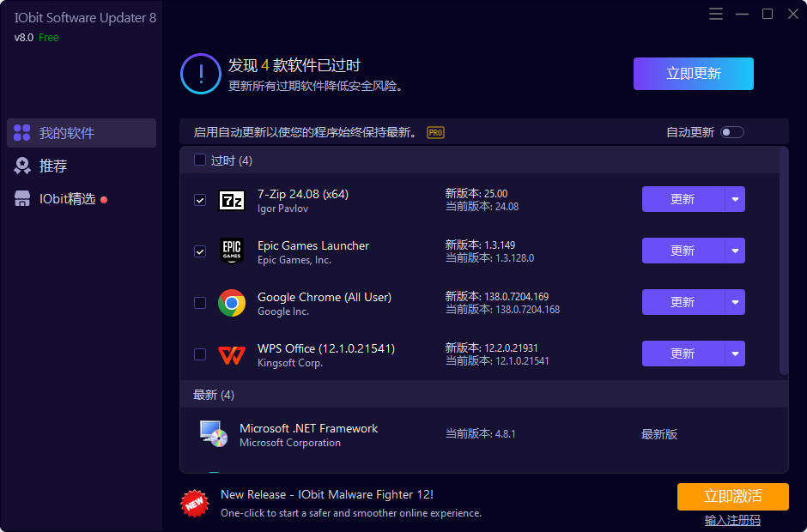Click the Google Chrome logo icon
807x532 pixels.
pyautogui.click(x=232, y=303)
